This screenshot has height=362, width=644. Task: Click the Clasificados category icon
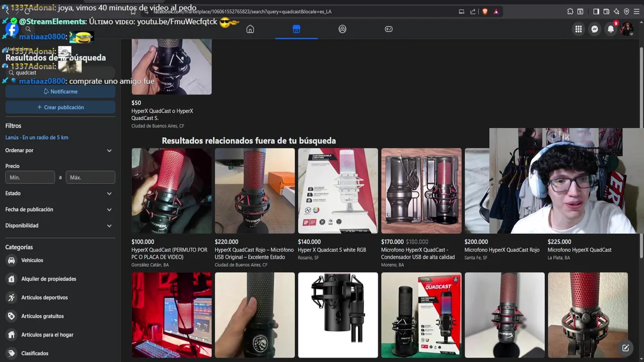11,353
